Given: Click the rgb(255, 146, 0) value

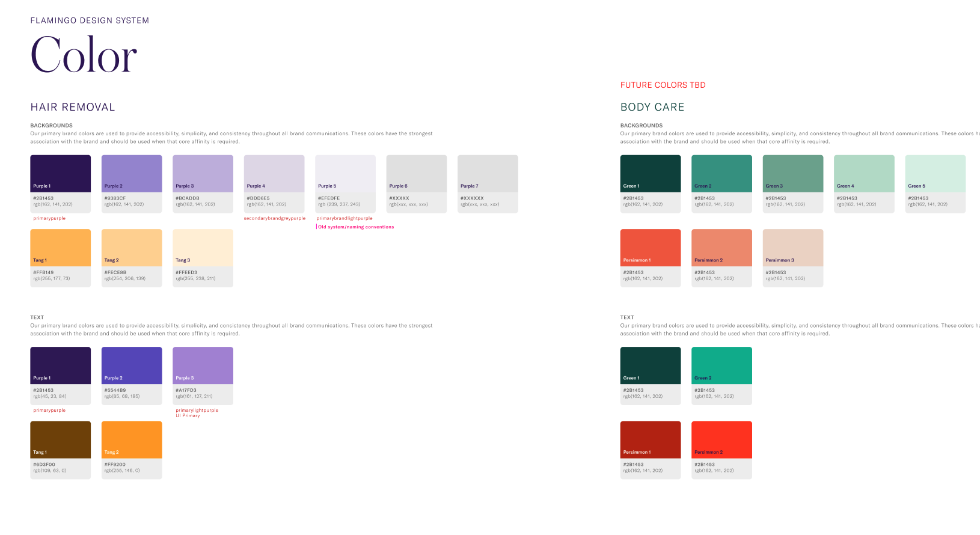Looking at the screenshot, I should [x=122, y=470].
